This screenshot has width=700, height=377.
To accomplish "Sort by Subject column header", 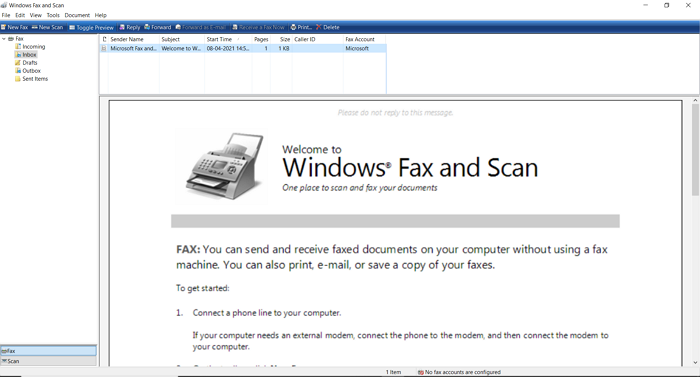I will 182,39.
